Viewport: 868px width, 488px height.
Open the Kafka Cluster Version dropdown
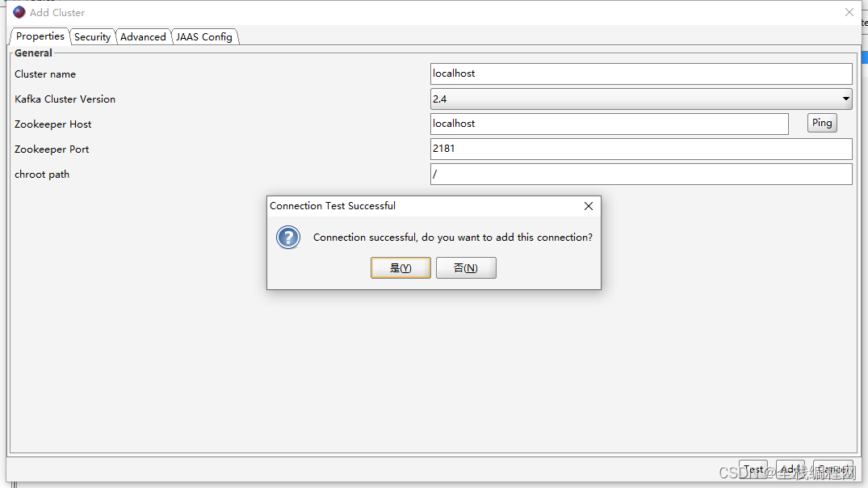(641, 99)
